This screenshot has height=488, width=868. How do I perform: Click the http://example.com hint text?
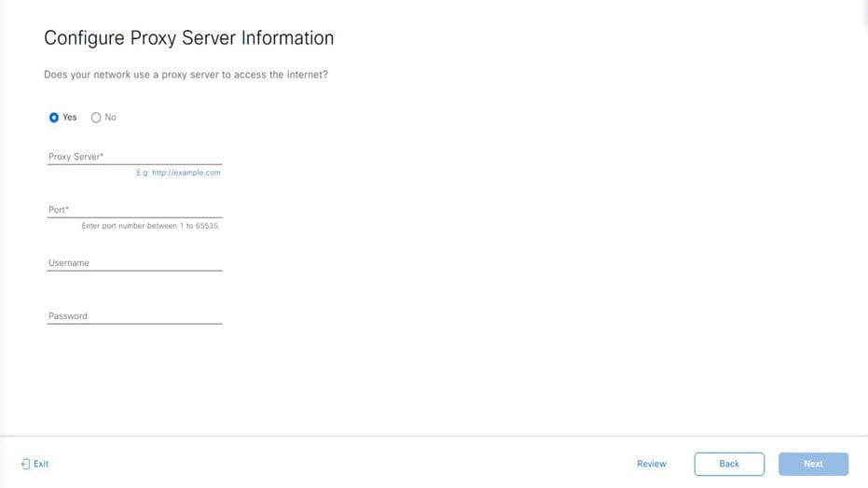click(x=178, y=173)
